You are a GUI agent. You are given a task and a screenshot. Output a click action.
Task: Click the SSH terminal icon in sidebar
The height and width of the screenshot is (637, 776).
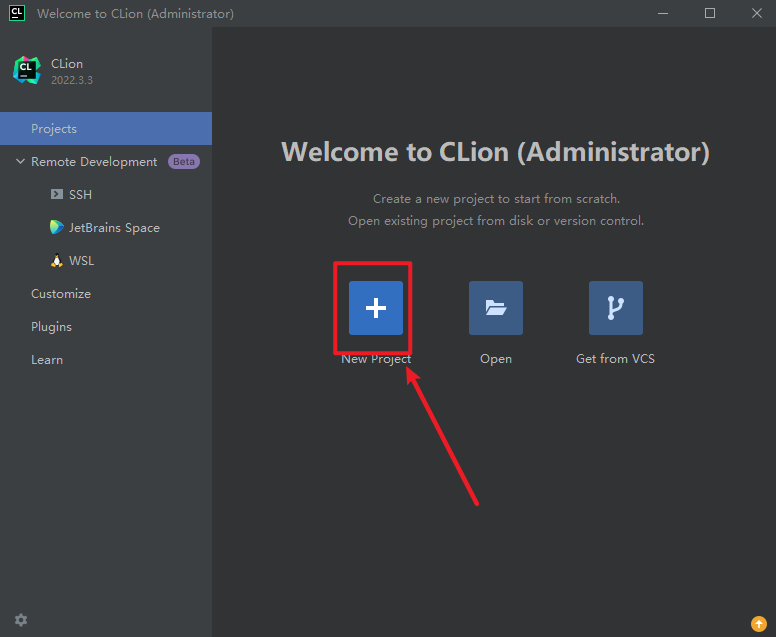57,194
